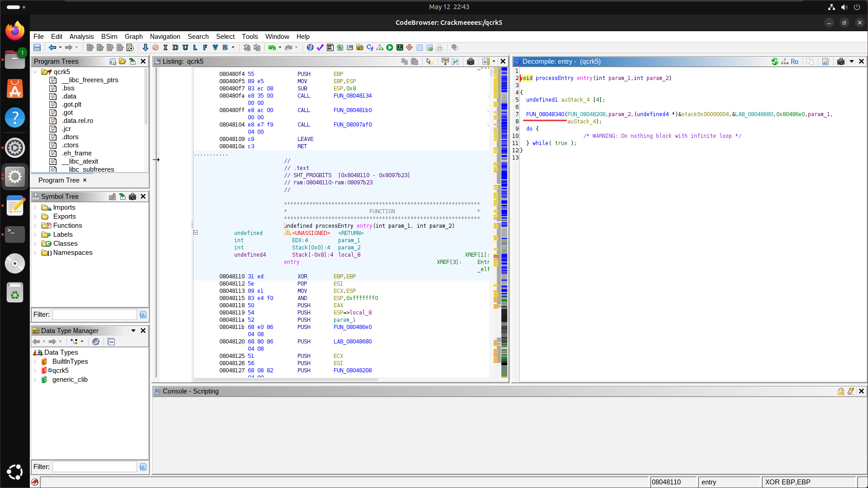The image size is (868, 488).
Task: Open the bookmark type dropdown arrow
Action: tap(233, 47)
